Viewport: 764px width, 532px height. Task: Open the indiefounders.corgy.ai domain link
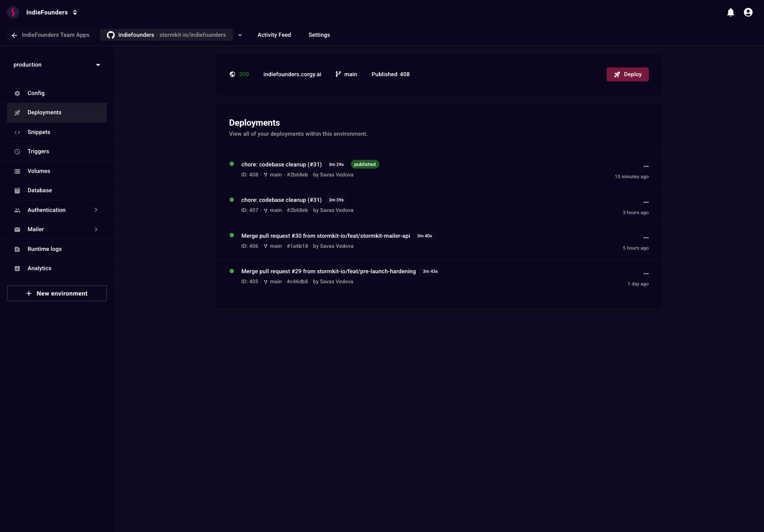pos(292,74)
